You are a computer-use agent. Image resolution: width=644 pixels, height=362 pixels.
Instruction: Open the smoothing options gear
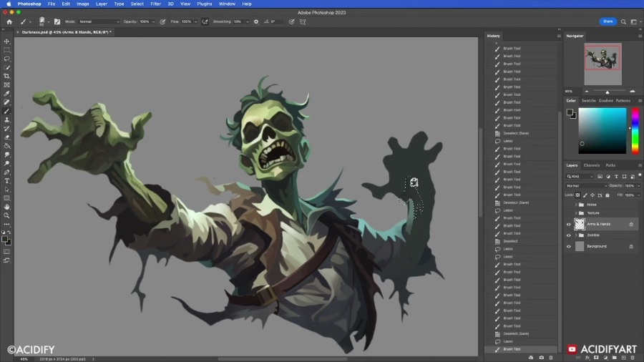pos(256,21)
